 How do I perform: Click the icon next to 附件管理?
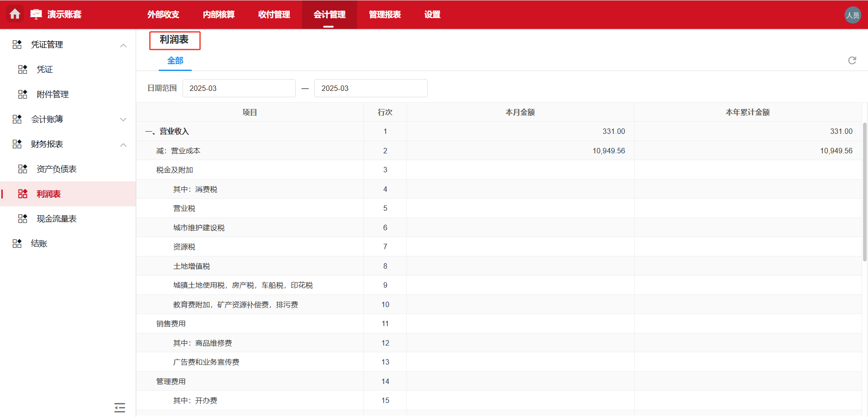23,95
